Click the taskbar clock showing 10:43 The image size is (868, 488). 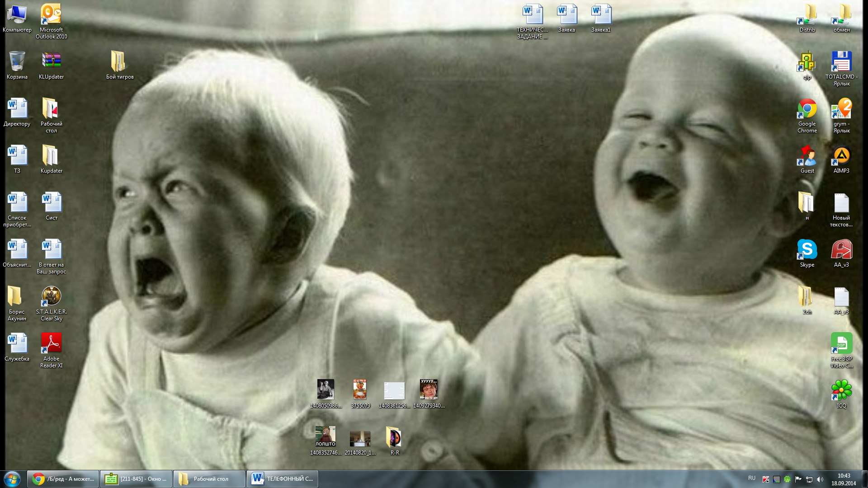(843, 479)
